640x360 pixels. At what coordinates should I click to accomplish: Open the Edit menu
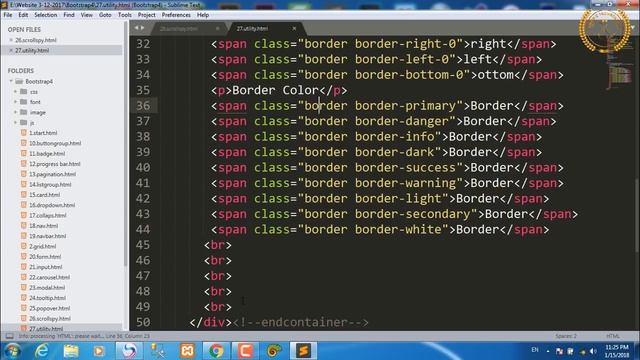(x=23, y=15)
